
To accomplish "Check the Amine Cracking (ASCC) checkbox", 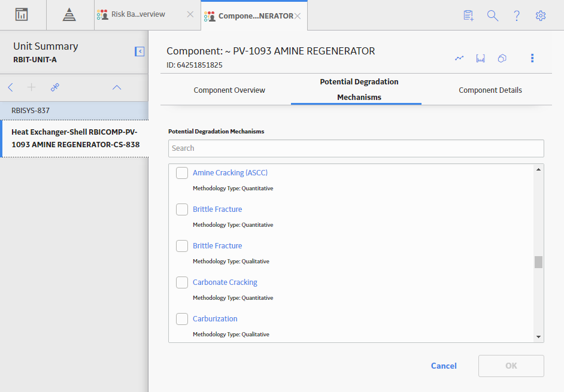I will (x=182, y=172).
